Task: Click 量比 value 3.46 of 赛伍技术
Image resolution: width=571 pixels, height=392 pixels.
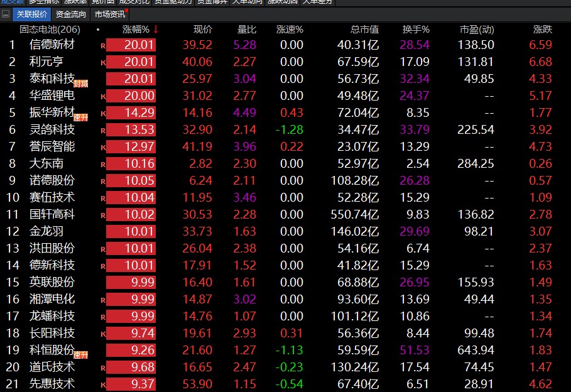Action: 245,197
